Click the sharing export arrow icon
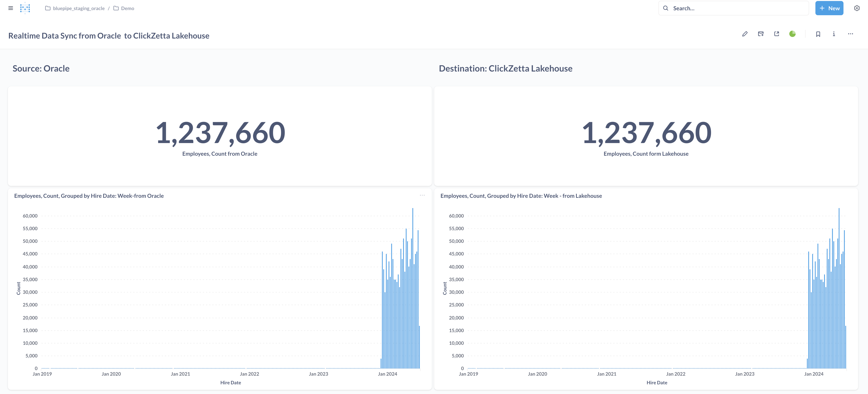The height and width of the screenshot is (394, 868). click(x=776, y=34)
